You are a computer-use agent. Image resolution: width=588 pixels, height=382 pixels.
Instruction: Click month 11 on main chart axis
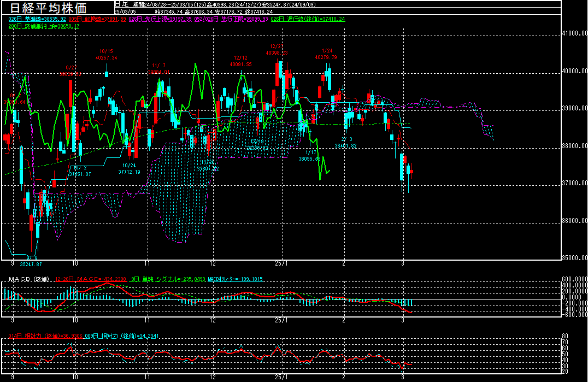pos(147,263)
